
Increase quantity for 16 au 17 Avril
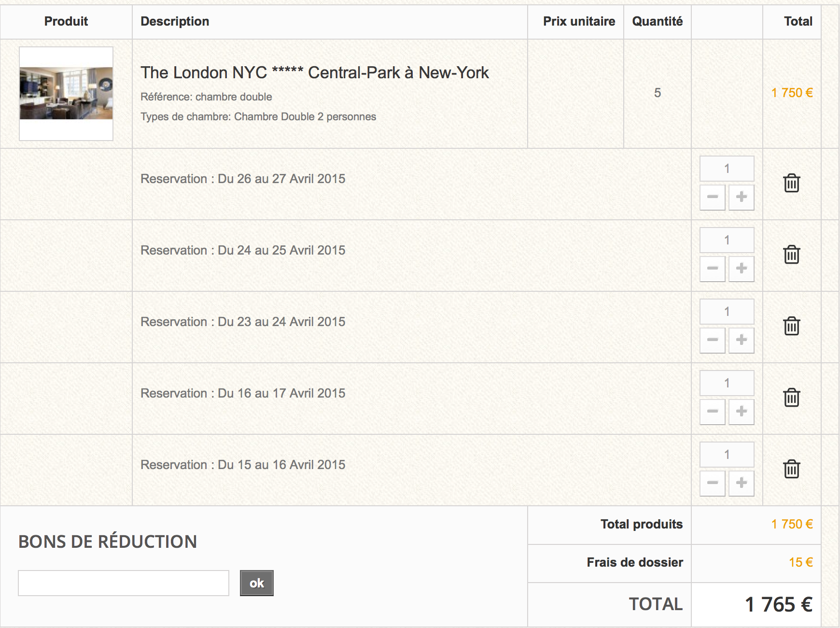tap(742, 411)
